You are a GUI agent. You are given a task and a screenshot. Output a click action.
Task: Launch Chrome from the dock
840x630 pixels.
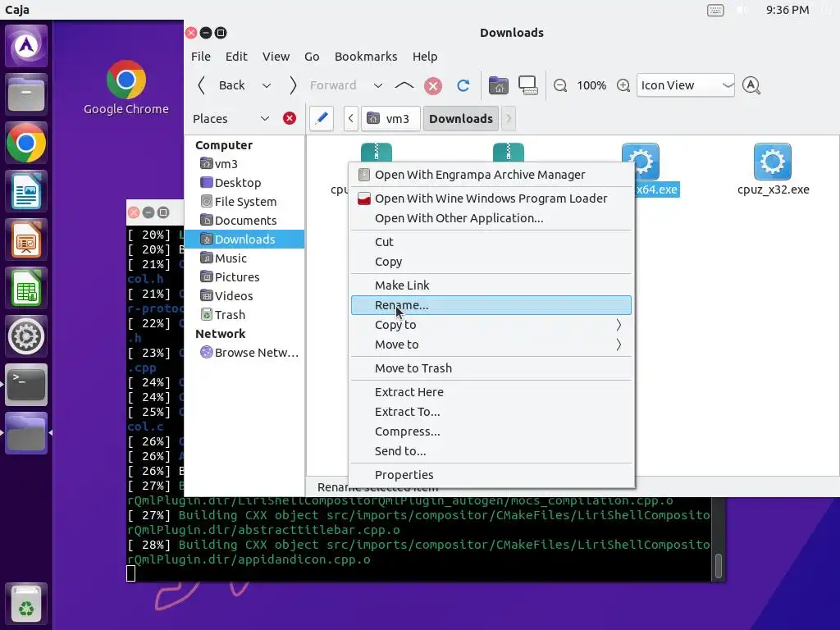(26, 143)
